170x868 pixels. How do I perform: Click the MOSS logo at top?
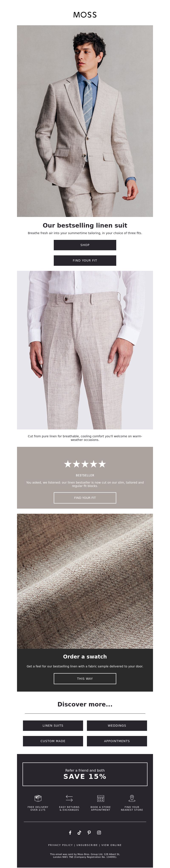(x=85, y=15)
